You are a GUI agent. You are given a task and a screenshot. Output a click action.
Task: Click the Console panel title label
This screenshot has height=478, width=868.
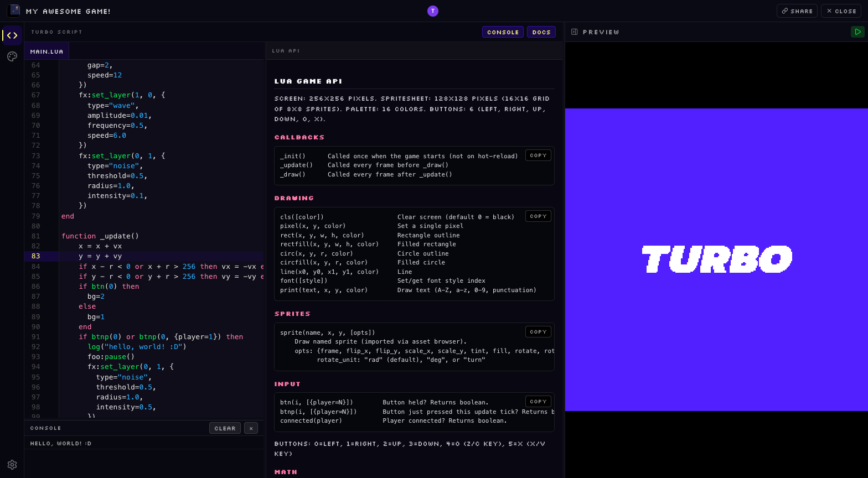46,428
